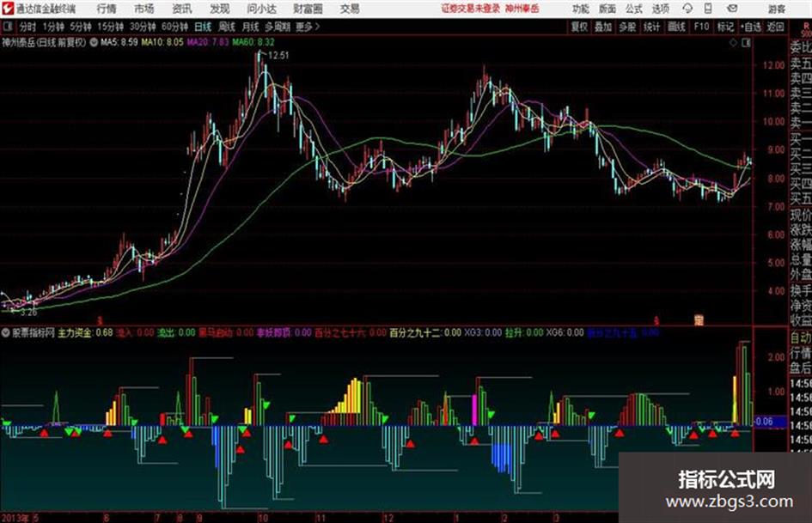Open the 公式 menu

[634, 9]
